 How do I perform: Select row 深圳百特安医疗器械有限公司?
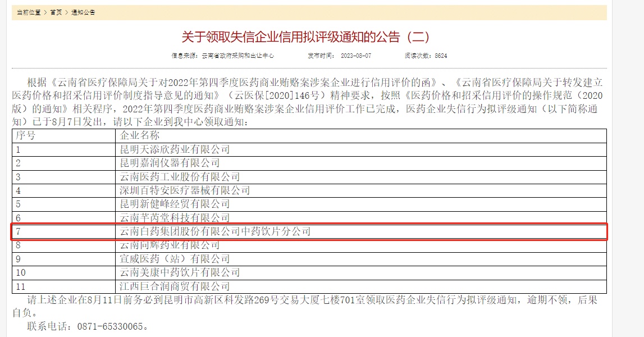point(309,191)
